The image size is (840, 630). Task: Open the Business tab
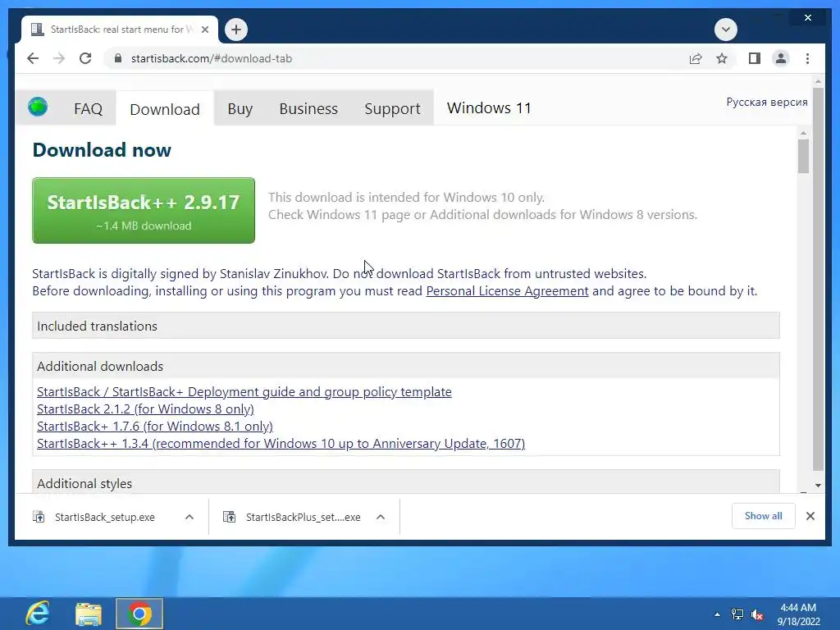click(x=308, y=109)
